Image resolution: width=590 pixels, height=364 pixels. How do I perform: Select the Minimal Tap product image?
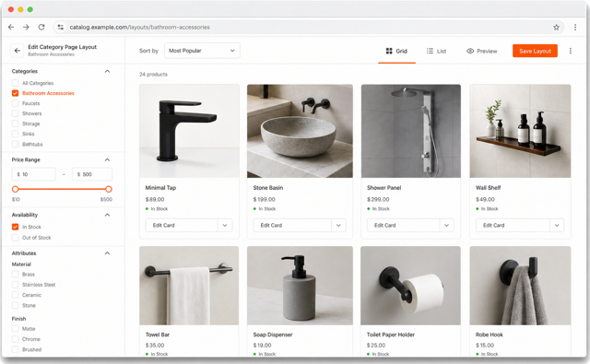[189, 131]
